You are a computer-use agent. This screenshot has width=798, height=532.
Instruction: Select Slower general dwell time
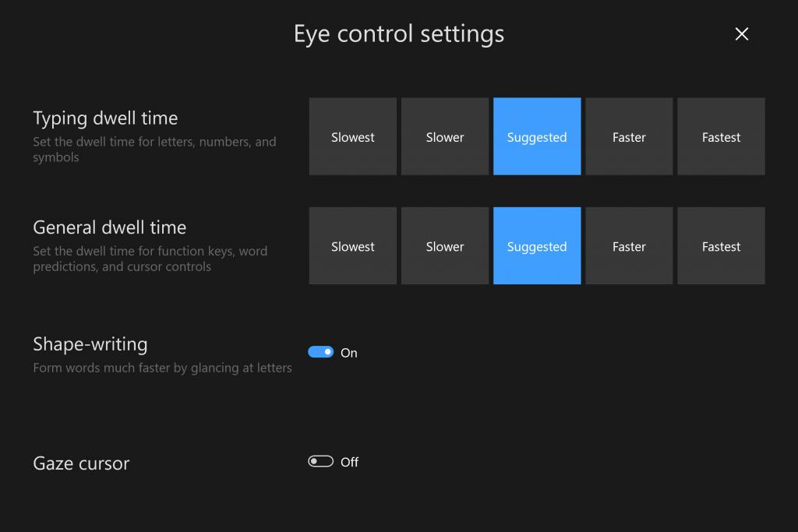tap(444, 246)
